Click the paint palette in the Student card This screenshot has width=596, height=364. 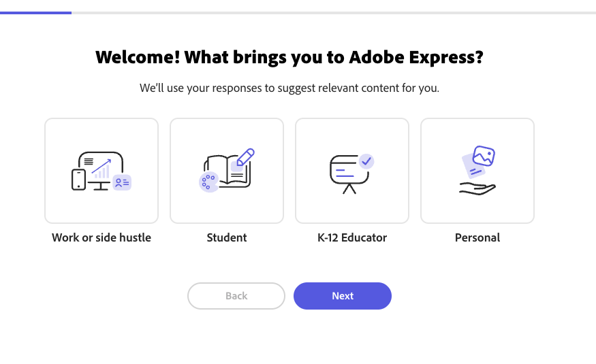click(x=208, y=182)
